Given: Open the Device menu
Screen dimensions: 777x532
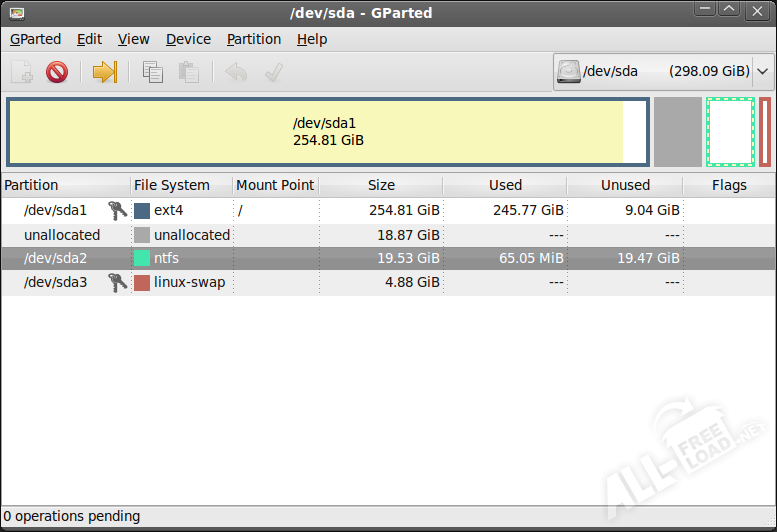Looking at the screenshot, I should point(188,39).
